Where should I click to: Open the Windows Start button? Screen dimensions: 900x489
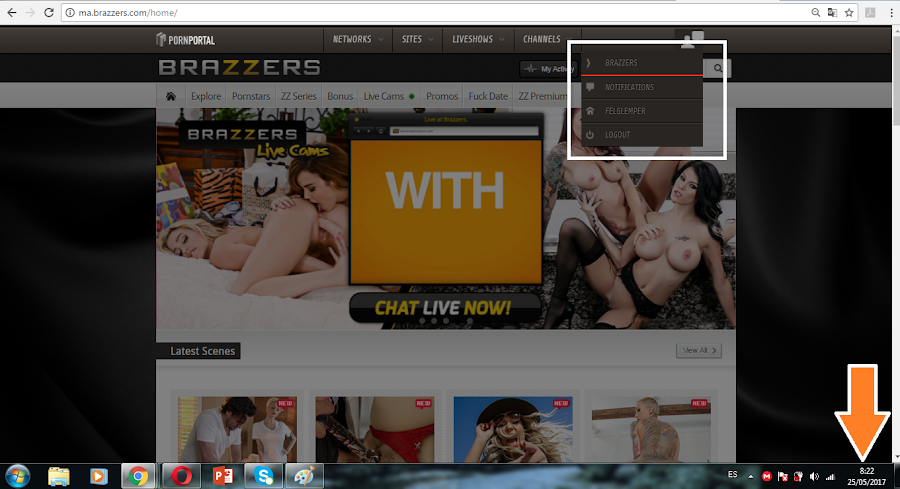click(18, 476)
